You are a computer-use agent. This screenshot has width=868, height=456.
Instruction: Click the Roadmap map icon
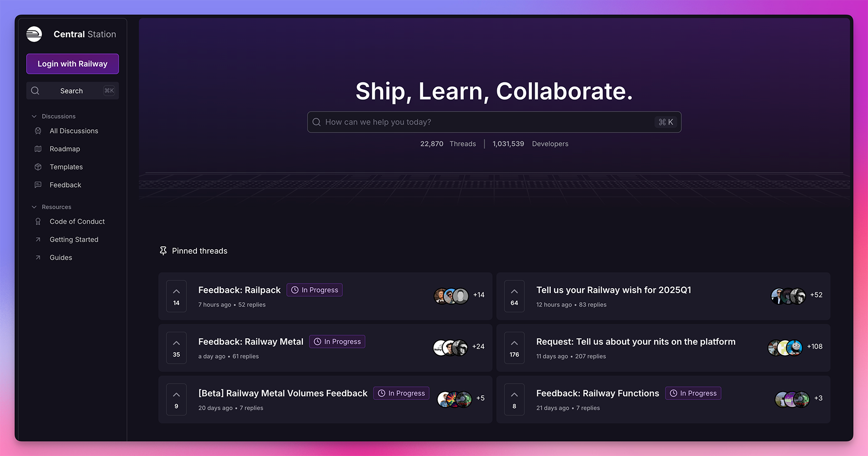pyautogui.click(x=38, y=149)
